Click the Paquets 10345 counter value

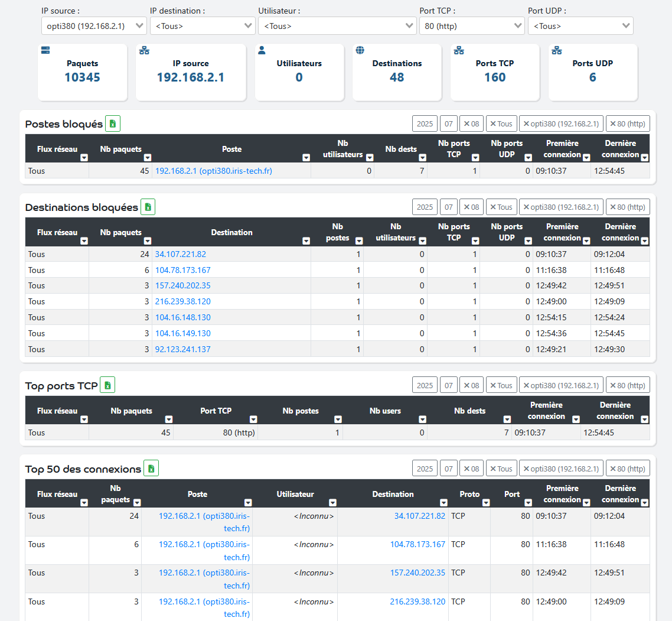82,77
